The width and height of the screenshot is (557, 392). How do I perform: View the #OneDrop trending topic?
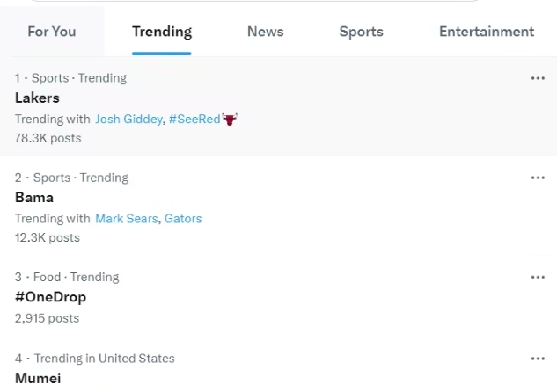(50, 296)
